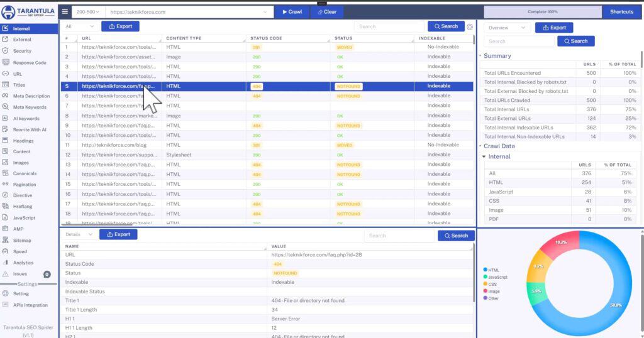
Task: Export the main URL table
Action: pyautogui.click(x=120, y=26)
